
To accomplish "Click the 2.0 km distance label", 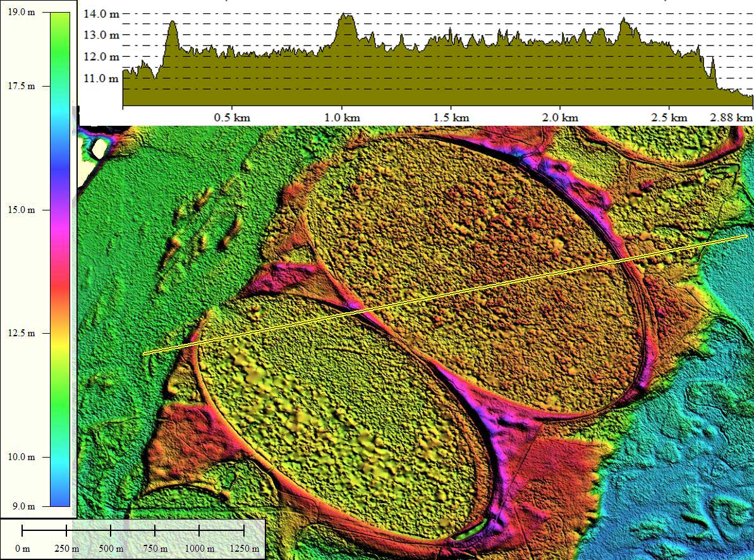I will click(560, 118).
